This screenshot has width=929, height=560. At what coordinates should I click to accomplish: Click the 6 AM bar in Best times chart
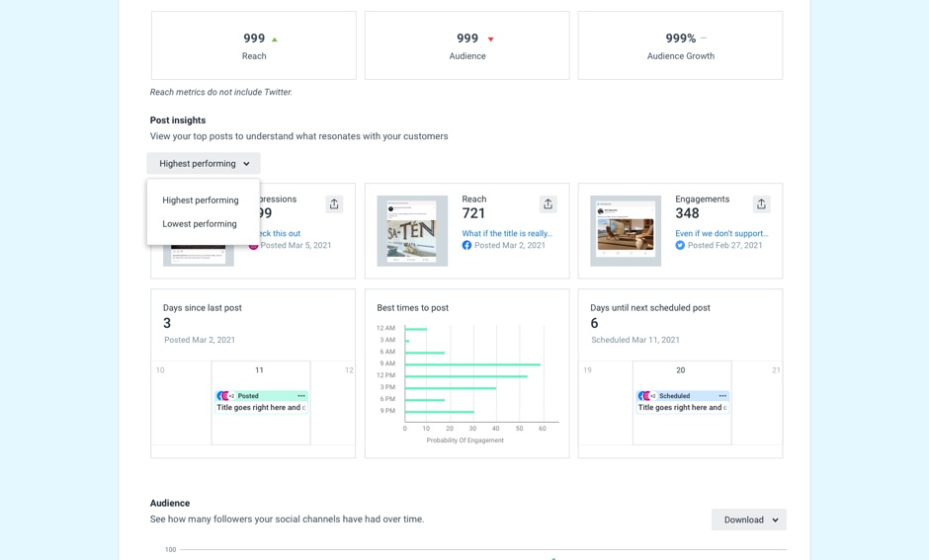[425, 353]
